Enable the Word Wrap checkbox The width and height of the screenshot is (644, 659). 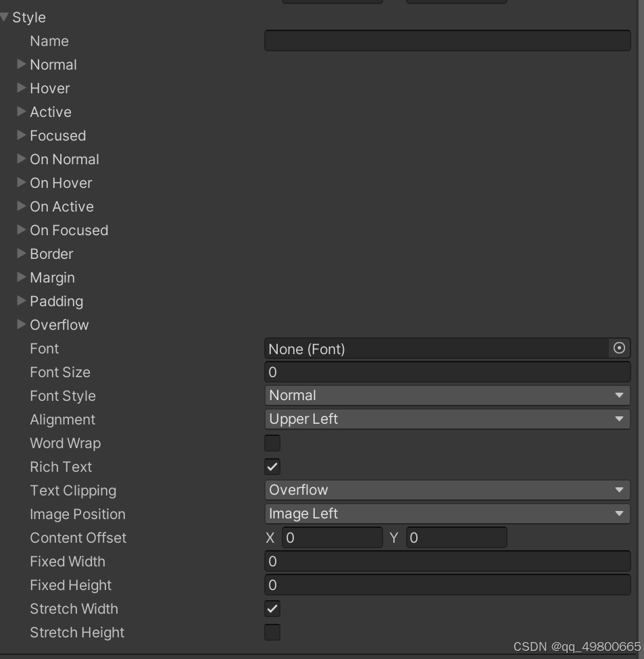(x=272, y=443)
